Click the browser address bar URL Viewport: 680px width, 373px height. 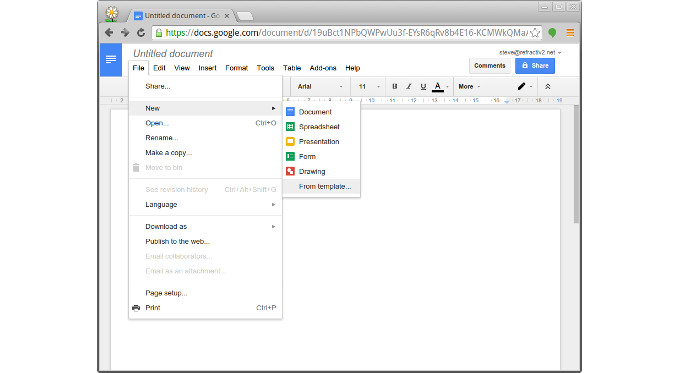[x=347, y=33]
